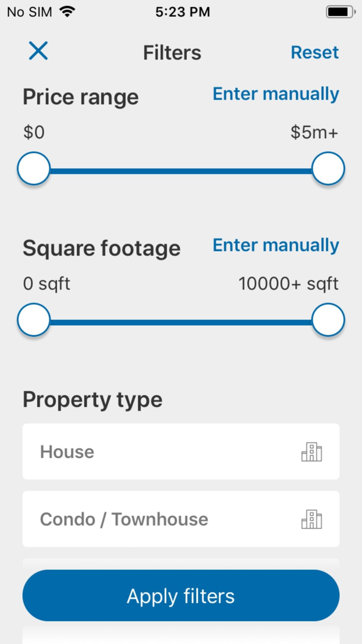Tap the building icon on Condo / Townhouse row
The height and width of the screenshot is (644, 362).
coord(311,519)
